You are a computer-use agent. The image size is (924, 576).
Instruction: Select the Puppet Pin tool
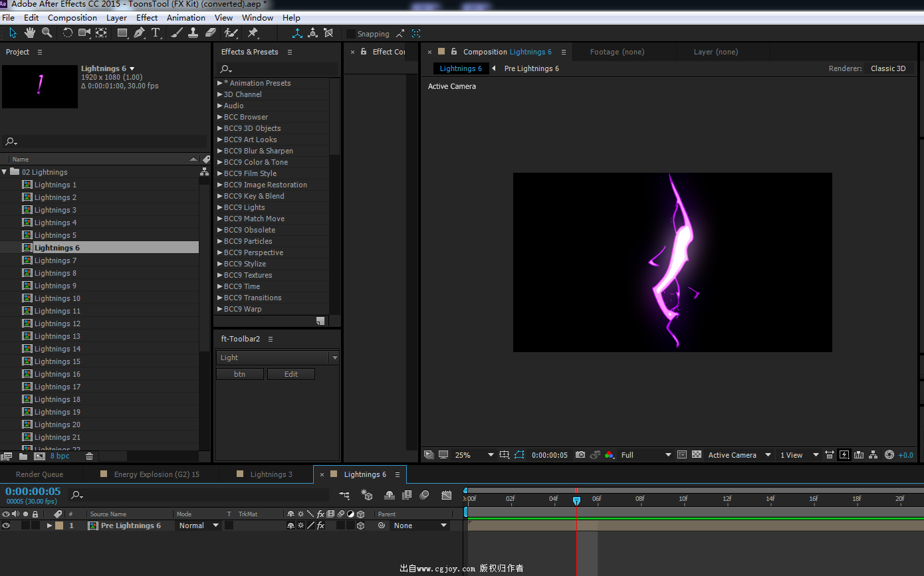pos(253,33)
